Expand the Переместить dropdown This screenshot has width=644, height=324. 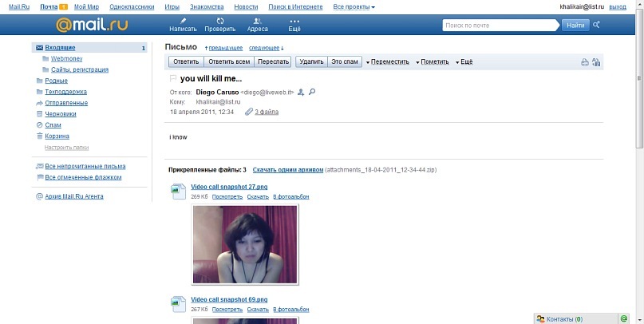(x=387, y=62)
